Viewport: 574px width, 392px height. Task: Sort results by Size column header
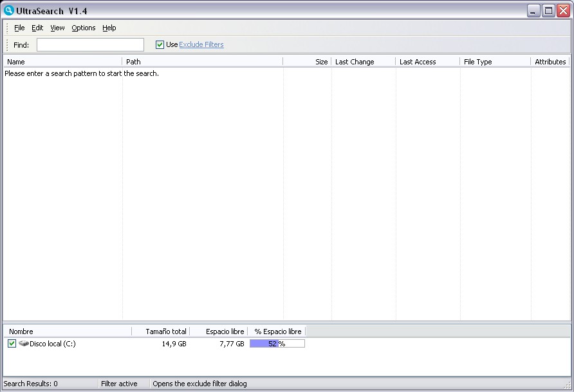[x=307, y=62]
